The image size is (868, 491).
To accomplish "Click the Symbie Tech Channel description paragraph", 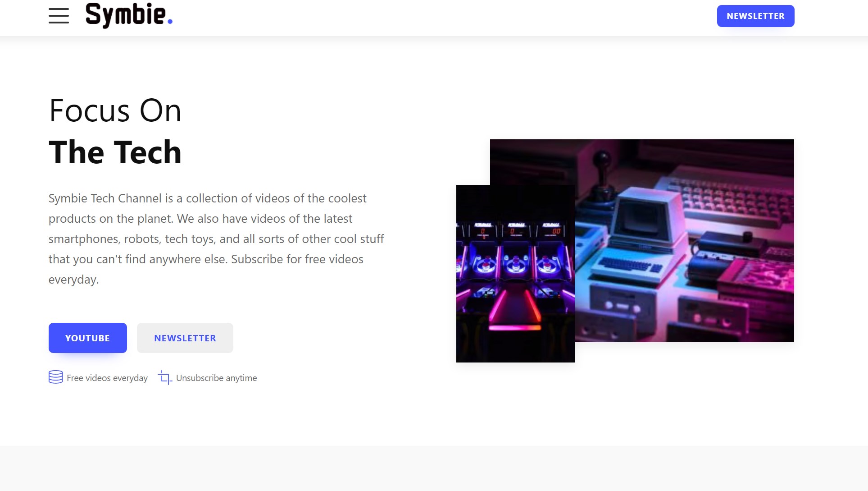I will [x=216, y=239].
